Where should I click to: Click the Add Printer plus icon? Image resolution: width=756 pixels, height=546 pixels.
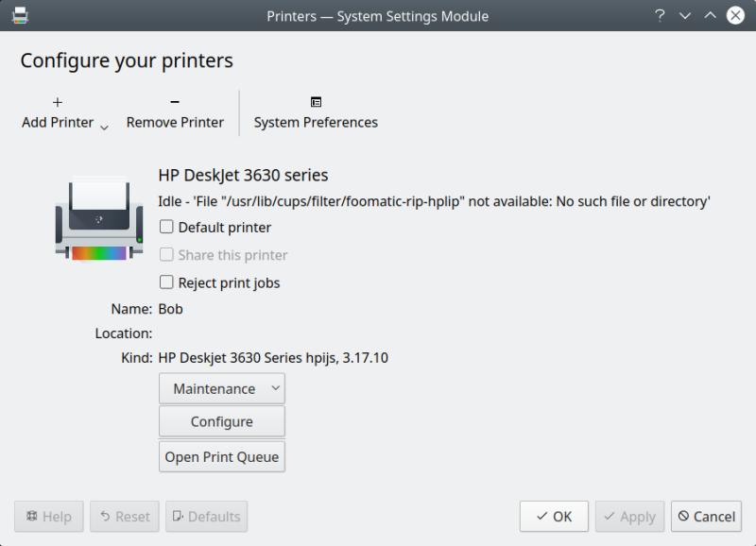tap(57, 101)
